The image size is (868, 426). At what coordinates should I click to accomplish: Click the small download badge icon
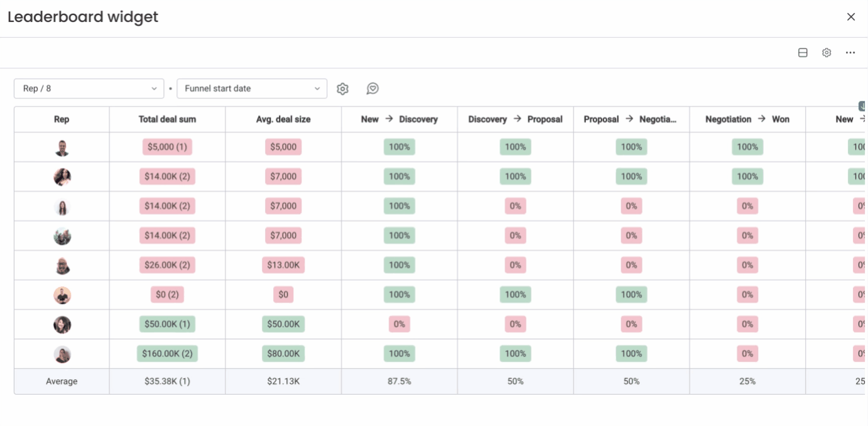pyautogui.click(x=862, y=106)
